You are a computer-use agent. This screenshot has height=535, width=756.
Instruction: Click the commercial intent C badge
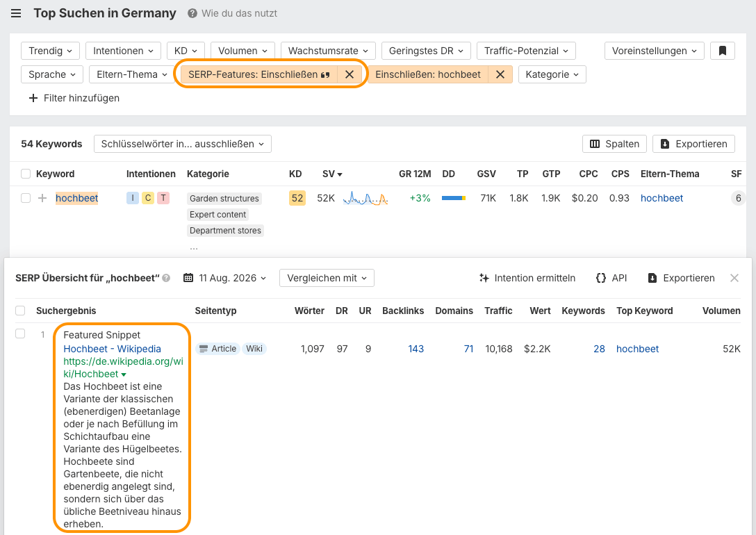(x=148, y=198)
